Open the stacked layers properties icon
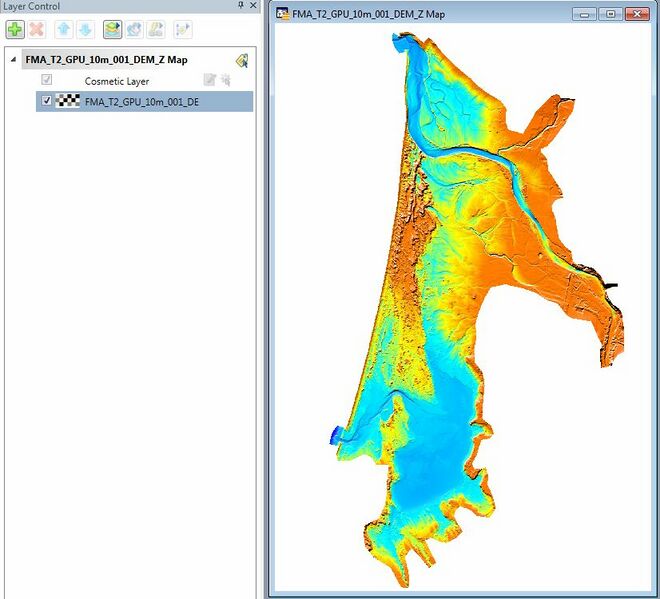This screenshot has width=660, height=599. 112,30
